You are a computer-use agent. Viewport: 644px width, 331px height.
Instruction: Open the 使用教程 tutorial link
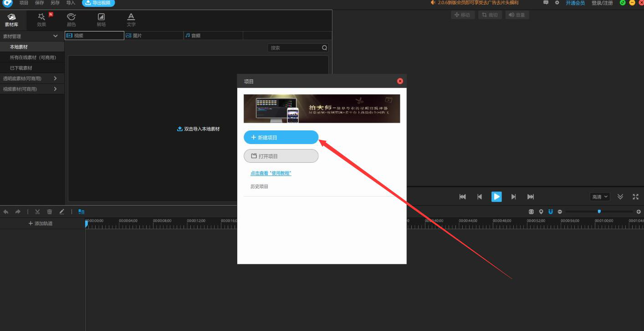[x=271, y=173]
